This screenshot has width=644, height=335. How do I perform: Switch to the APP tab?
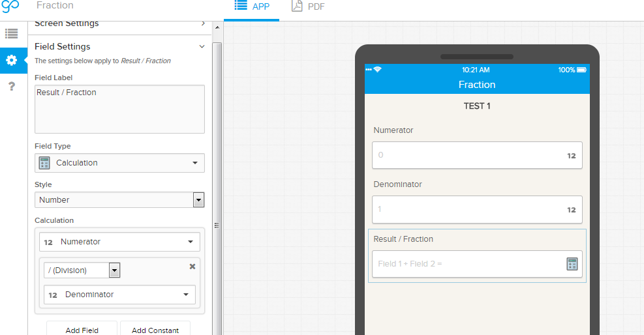pos(252,7)
